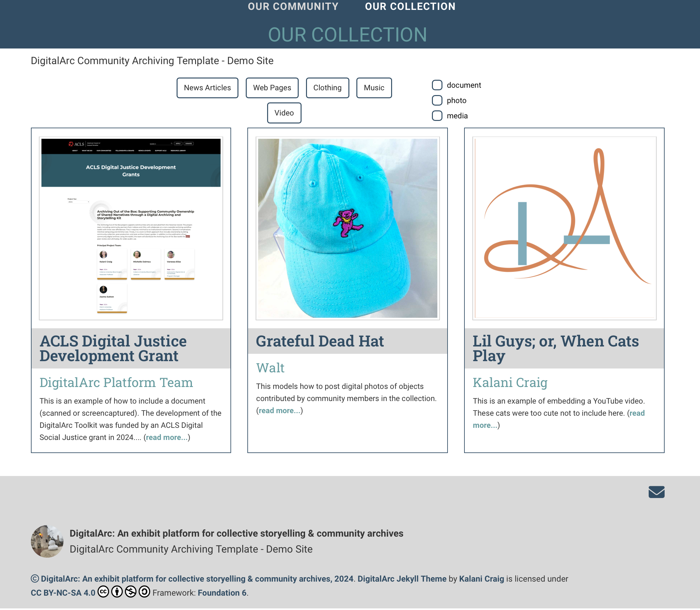Open the Our Community navigation menu
The image size is (700, 610).
coord(293,6)
